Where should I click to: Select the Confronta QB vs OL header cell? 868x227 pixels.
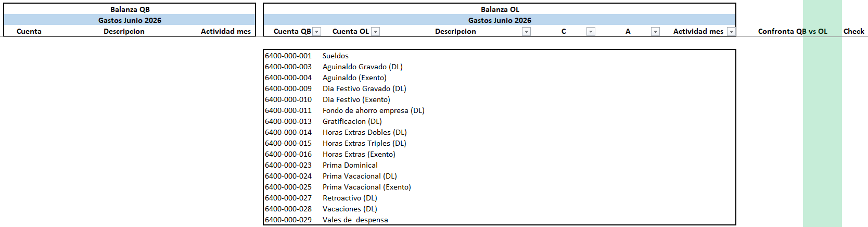click(x=793, y=31)
